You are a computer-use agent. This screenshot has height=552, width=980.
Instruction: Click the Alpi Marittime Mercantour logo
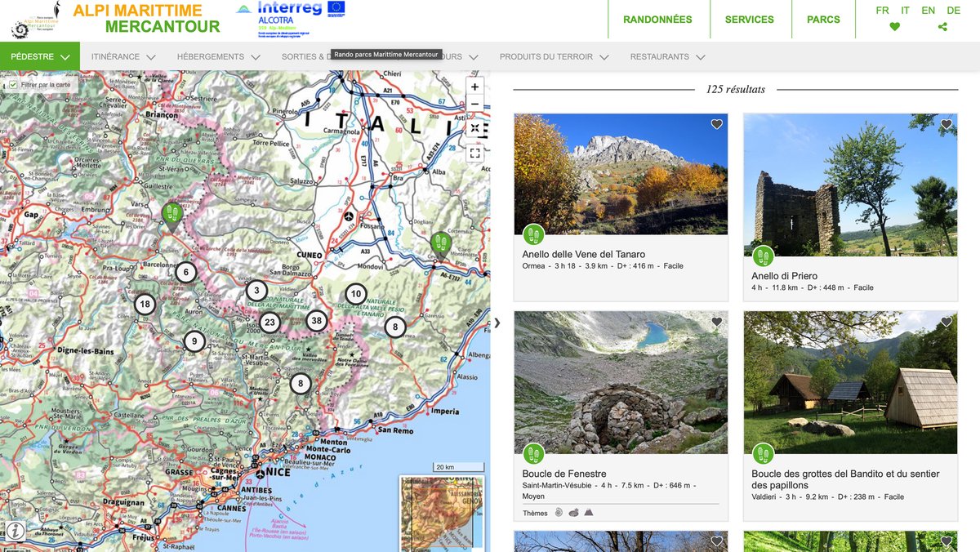click(116, 20)
